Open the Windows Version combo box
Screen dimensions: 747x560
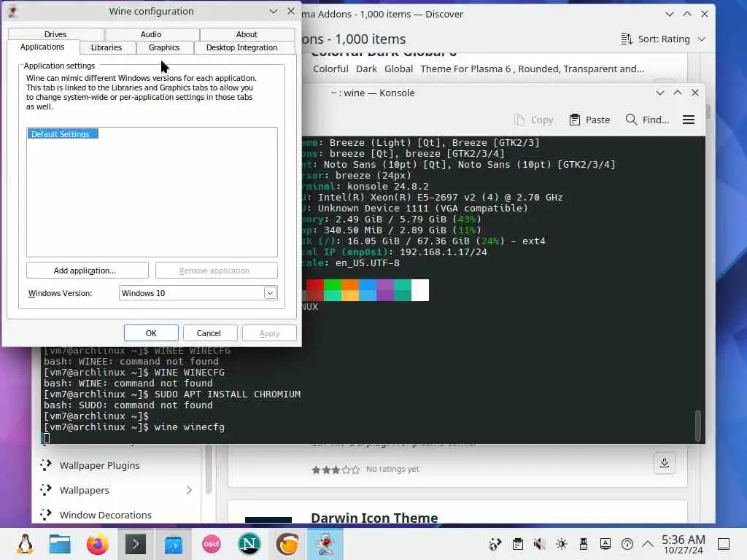pos(198,293)
